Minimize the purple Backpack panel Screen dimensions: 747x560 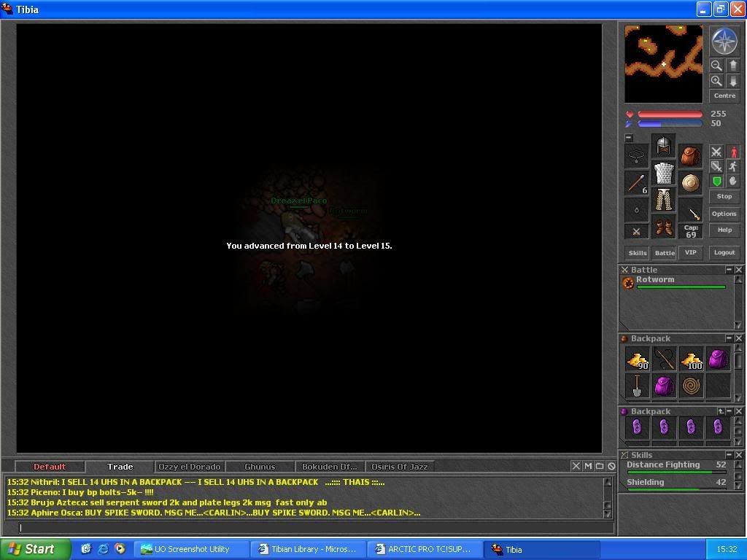[x=729, y=411]
